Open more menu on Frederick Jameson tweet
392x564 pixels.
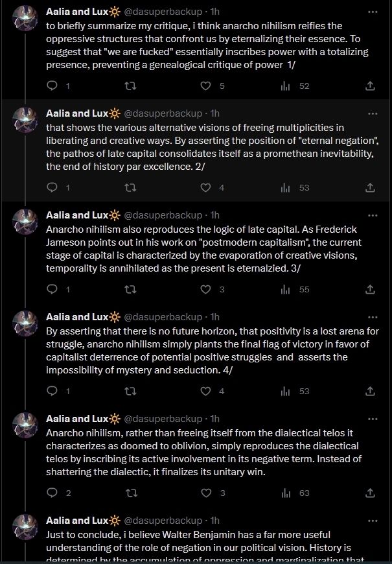372,215
